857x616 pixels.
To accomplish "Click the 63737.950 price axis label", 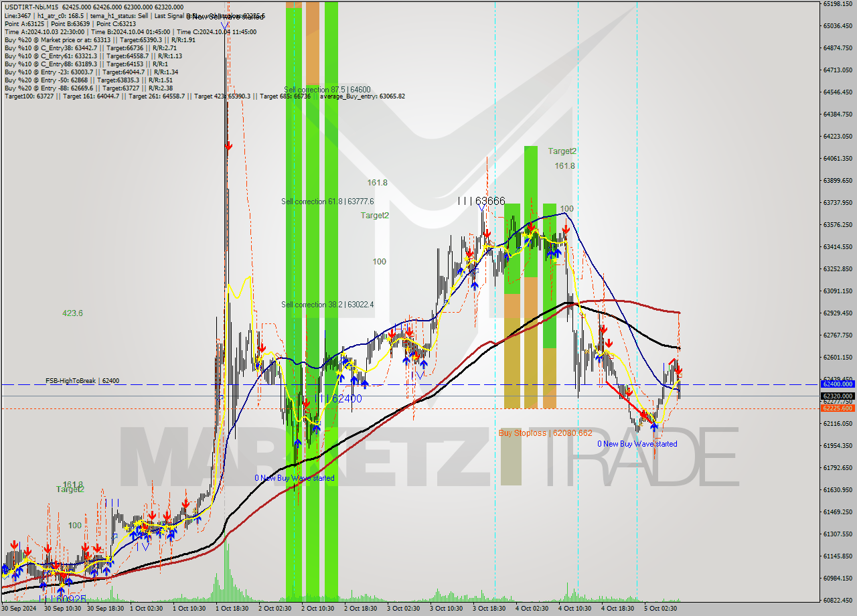I will point(838,203).
